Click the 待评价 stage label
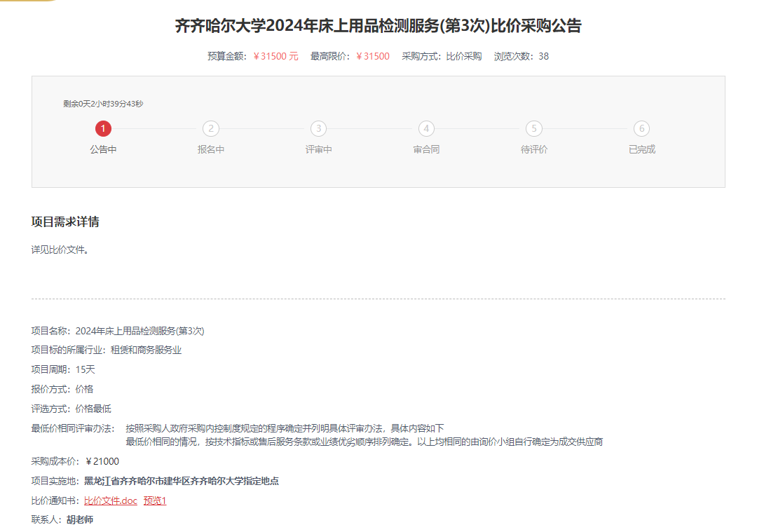Screen dimensions: 757x532 [x=534, y=149]
